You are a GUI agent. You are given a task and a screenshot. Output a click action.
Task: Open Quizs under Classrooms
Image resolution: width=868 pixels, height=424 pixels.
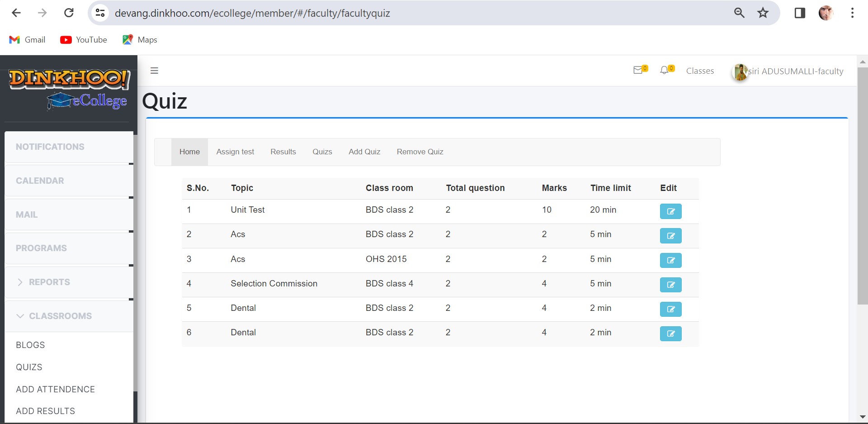pyautogui.click(x=29, y=367)
